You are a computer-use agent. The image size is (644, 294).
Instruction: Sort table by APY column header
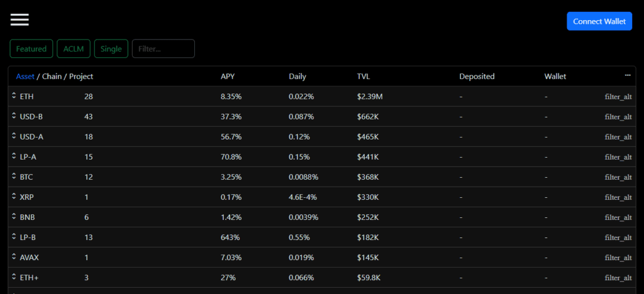tap(228, 77)
